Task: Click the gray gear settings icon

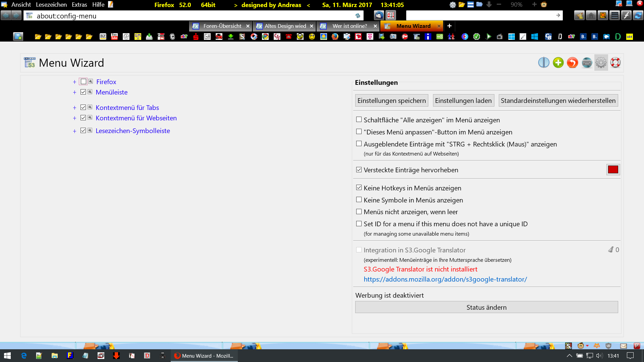Action: [601, 63]
